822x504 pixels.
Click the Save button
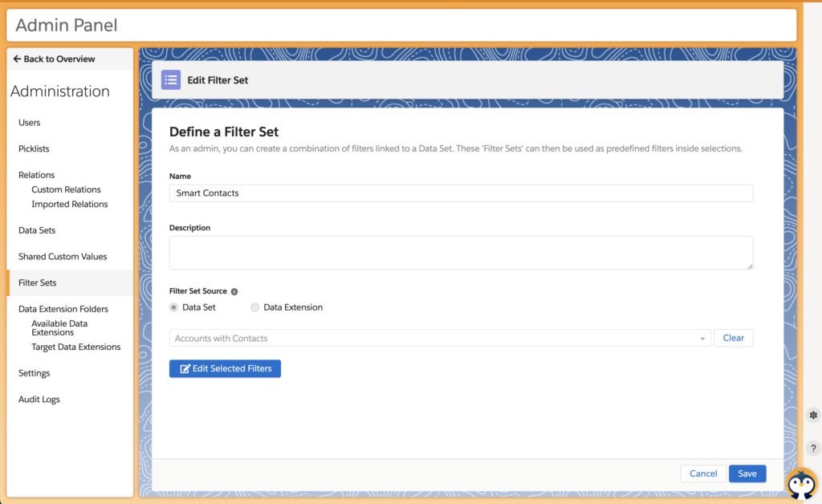[x=747, y=474]
